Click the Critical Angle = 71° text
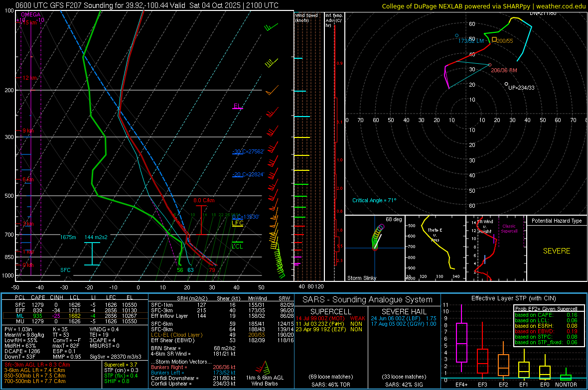588x390 pixels. click(374, 200)
